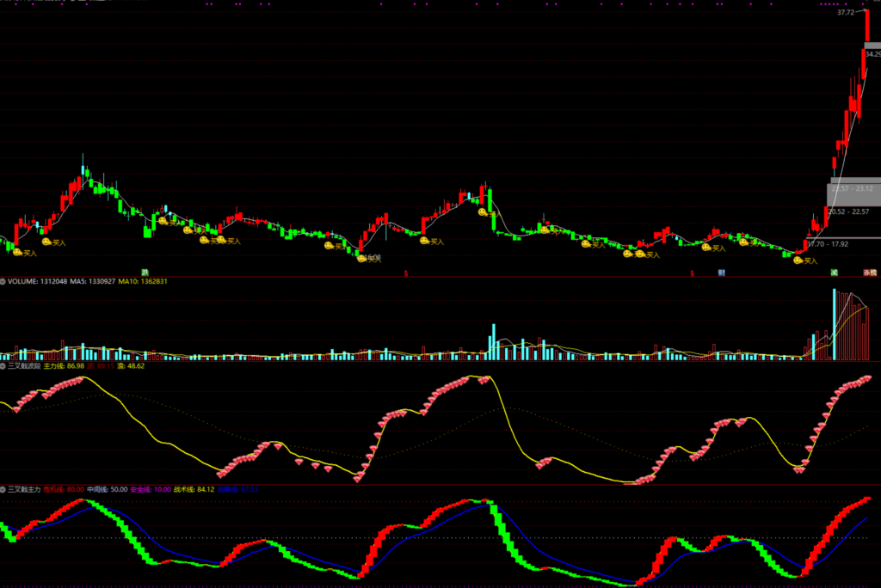
Task: Click the 17.70 - 17.92 price range label
Action: pyautogui.click(x=828, y=243)
